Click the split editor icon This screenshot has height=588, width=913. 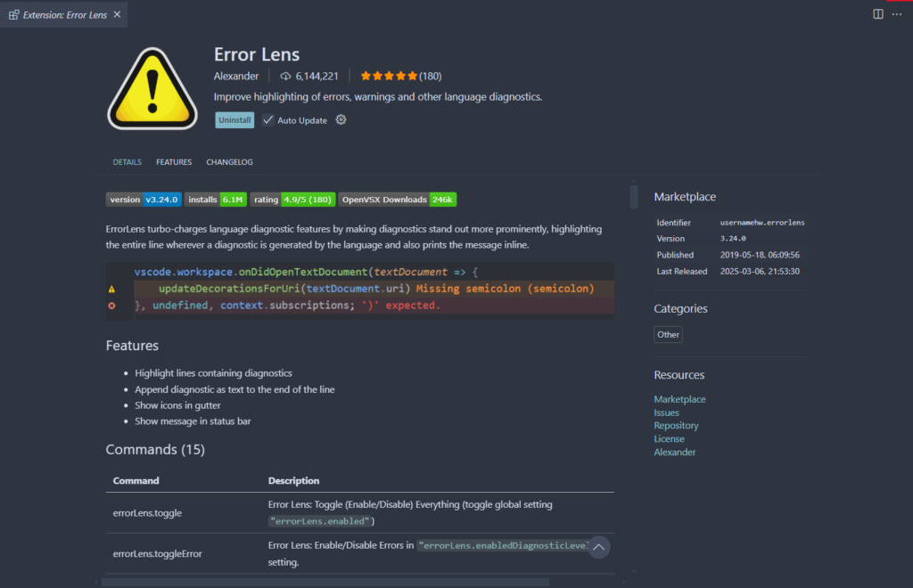(878, 13)
